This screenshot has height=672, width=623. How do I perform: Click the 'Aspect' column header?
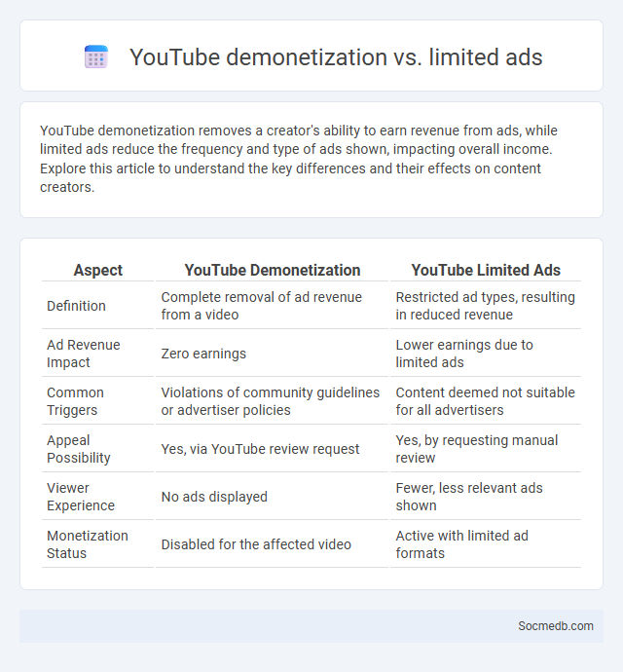(x=97, y=270)
